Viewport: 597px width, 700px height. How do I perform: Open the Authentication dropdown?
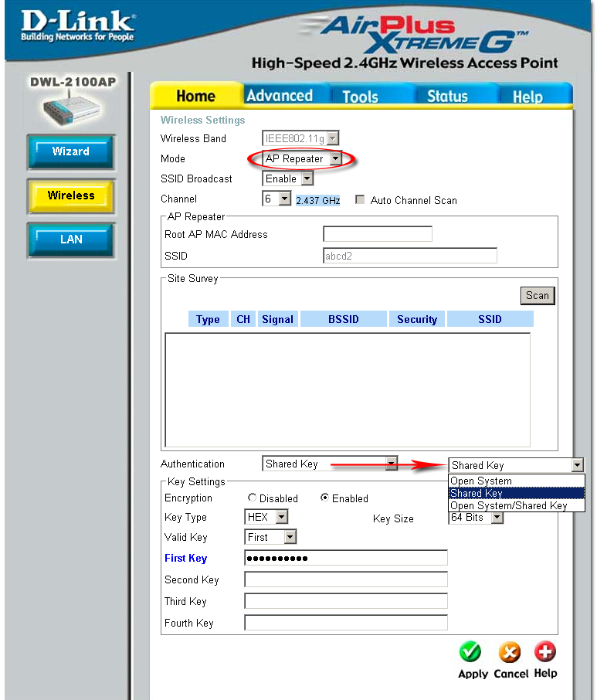[330, 464]
